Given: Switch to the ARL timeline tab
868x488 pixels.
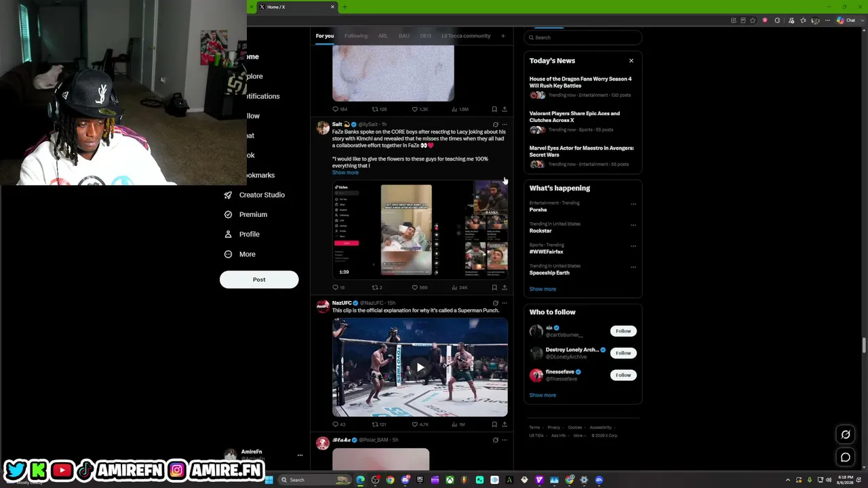Looking at the screenshot, I should pos(383,36).
